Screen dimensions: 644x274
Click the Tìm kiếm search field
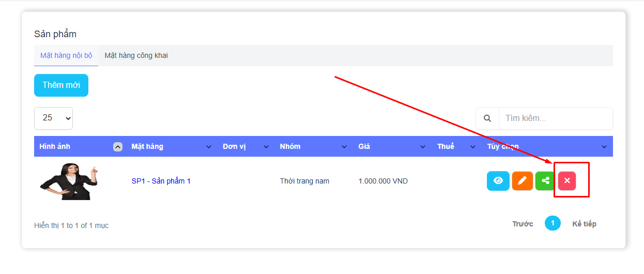(x=555, y=118)
